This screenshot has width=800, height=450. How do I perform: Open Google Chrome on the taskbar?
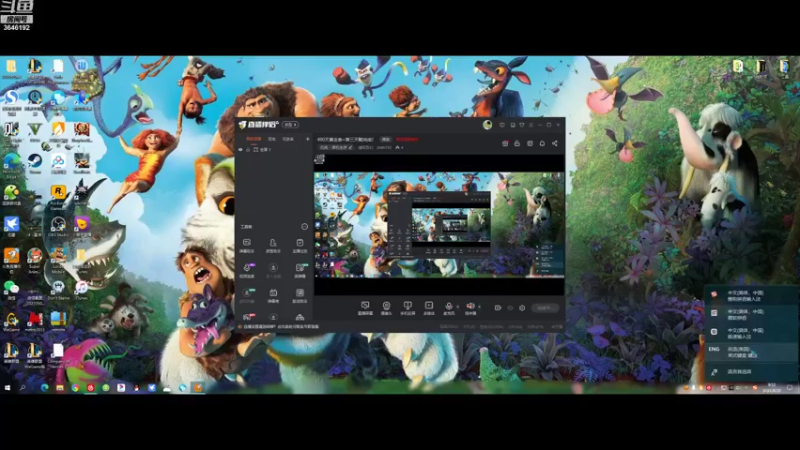pyautogui.click(x=75, y=388)
